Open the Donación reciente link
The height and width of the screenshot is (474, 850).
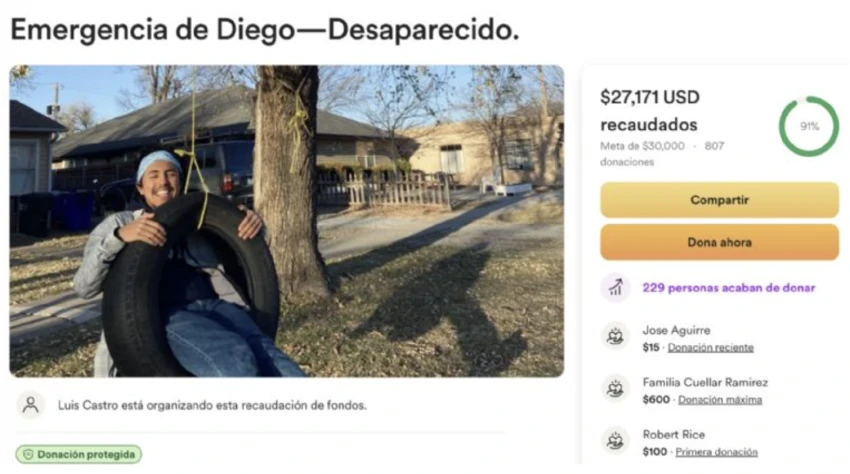click(x=710, y=348)
